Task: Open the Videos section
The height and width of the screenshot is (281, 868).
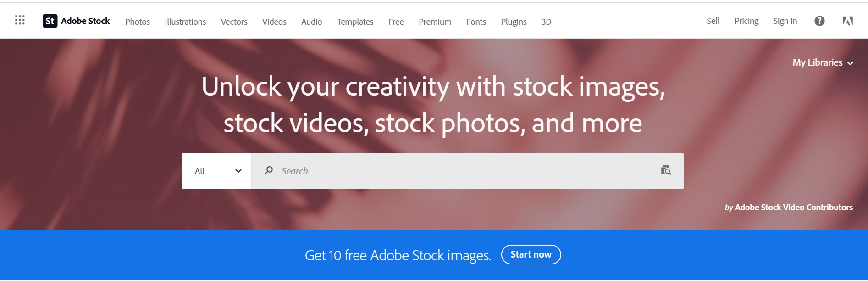Action: click(274, 22)
